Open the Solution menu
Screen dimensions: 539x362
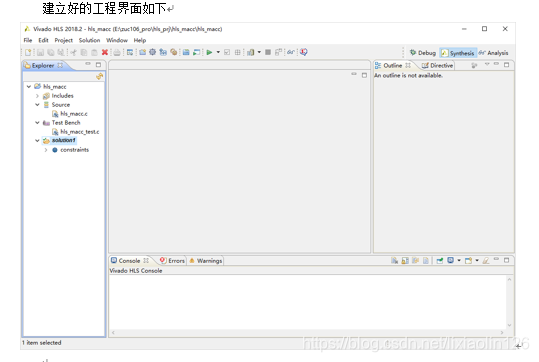[89, 40]
